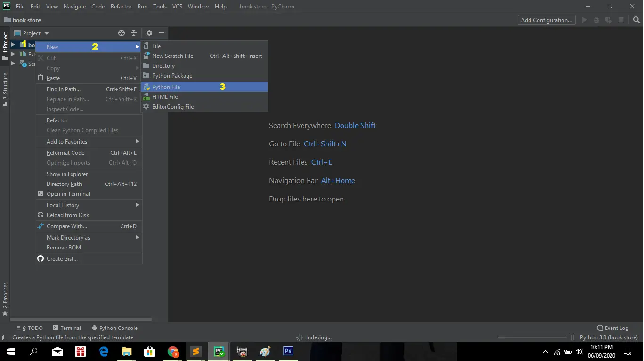Select Opened File using the crosshair icon

click(x=122, y=33)
